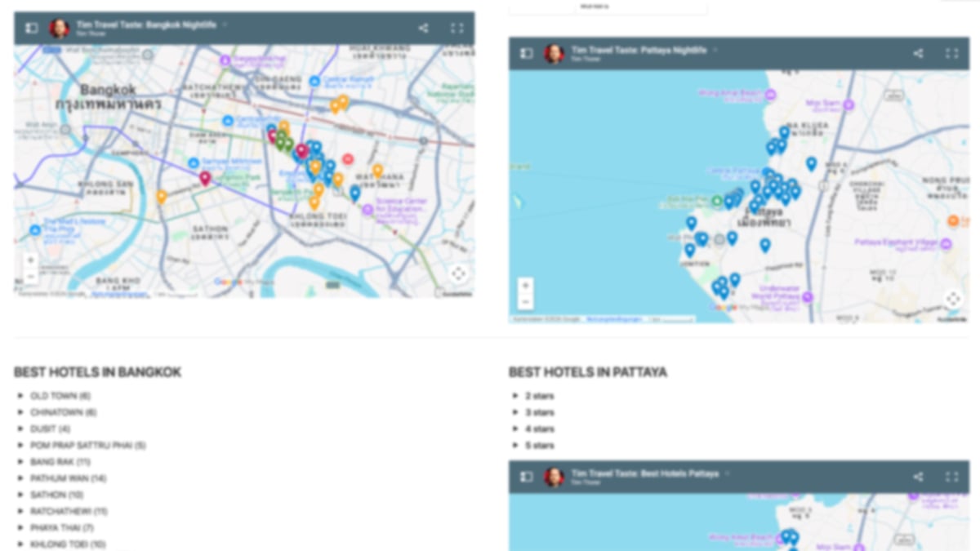This screenshot has width=980, height=551.
Task: Enter fullscreen on the Bangkok Nightlife map
Action: [457, 28]
